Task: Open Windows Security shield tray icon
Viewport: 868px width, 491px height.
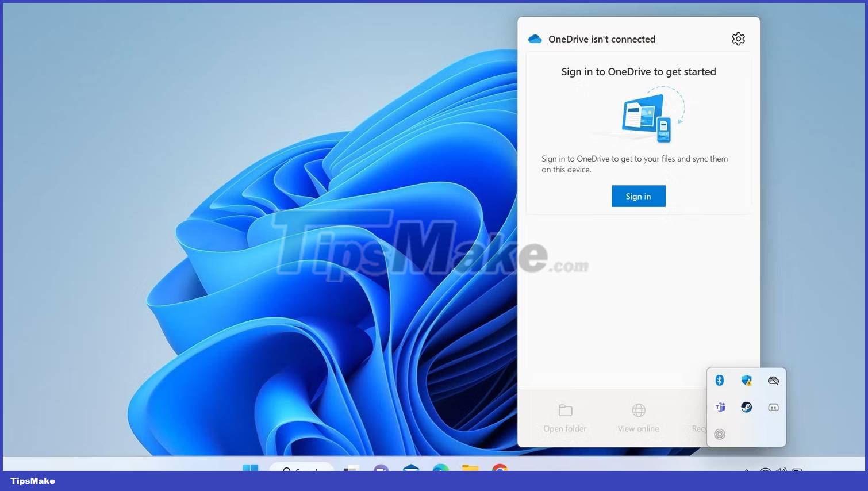Action: coord(746,380)
